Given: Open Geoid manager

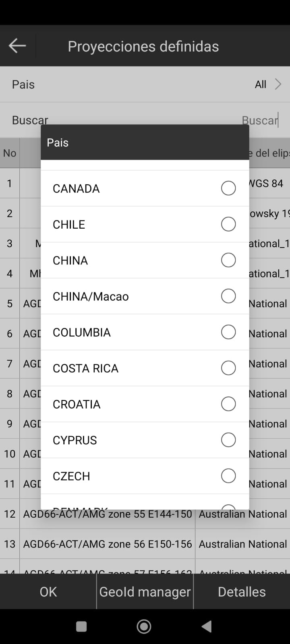Looking at the screenshot, I should [x=145, y=592].
